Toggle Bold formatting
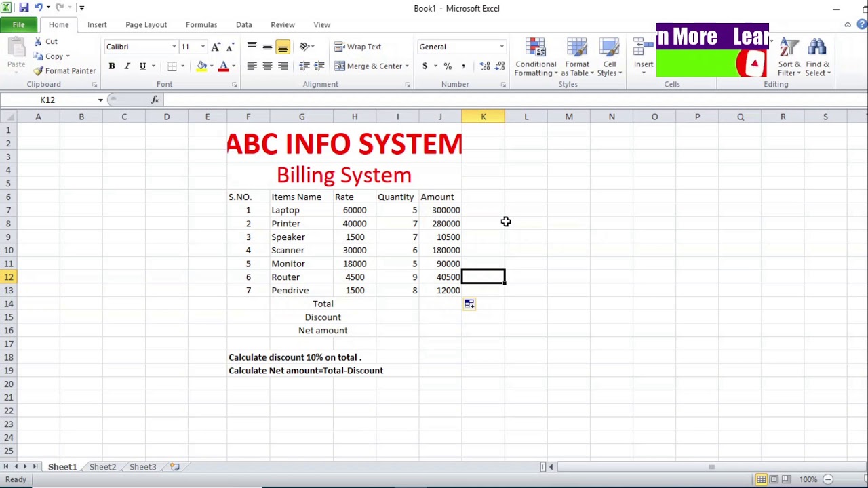Image resolution: width=868 pixels, height=488 pixels. tap(112, 66)
